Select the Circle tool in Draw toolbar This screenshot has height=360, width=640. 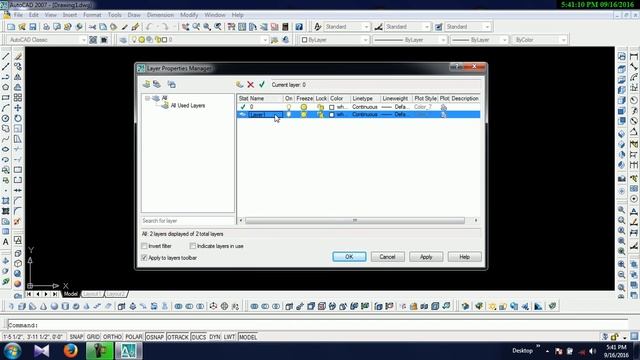(6, 118)
